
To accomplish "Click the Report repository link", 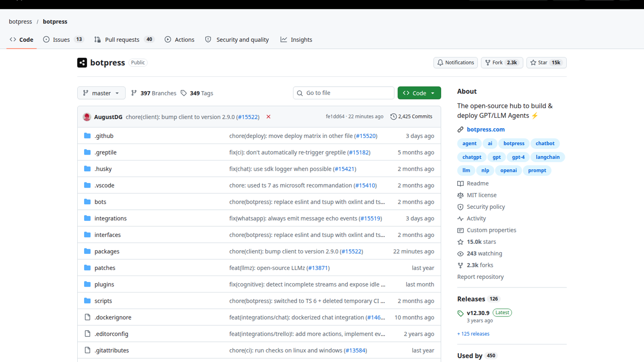I will click(x=480, y=277).
